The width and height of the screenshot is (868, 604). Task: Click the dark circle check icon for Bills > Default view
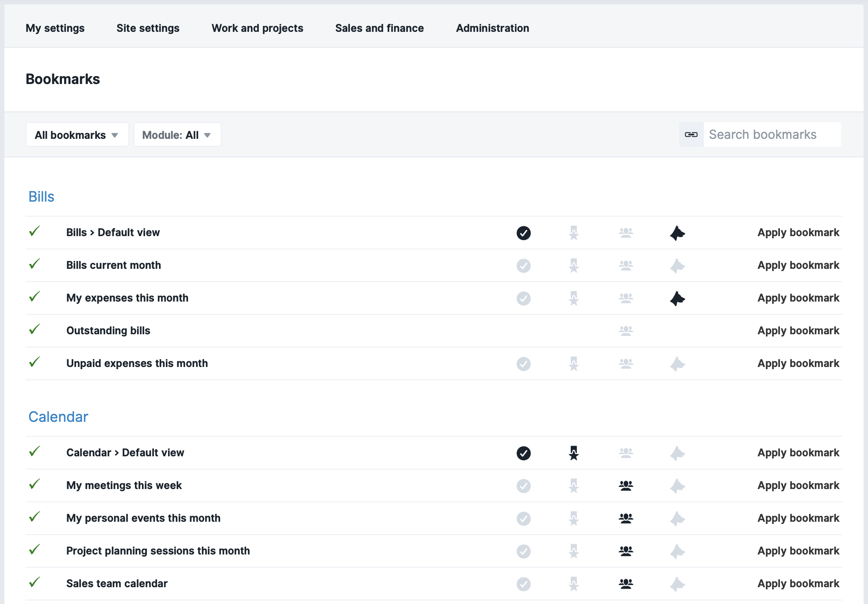[x=523, y=233]
